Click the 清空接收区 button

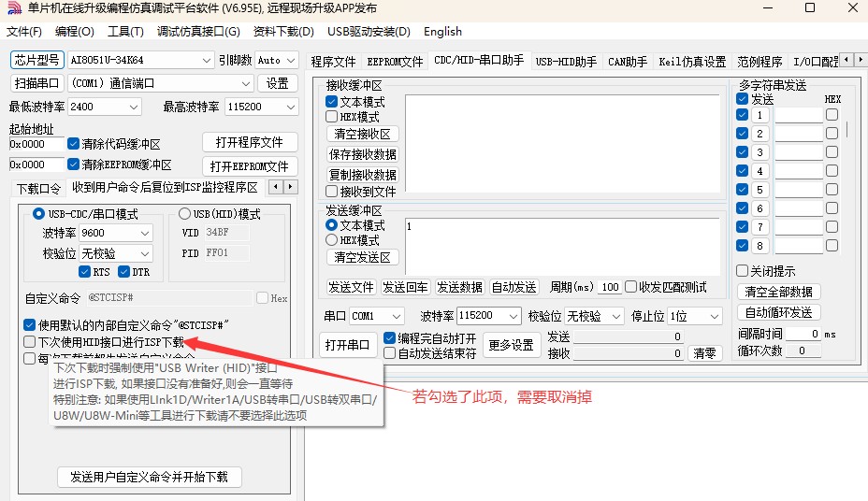coord(363,134)
